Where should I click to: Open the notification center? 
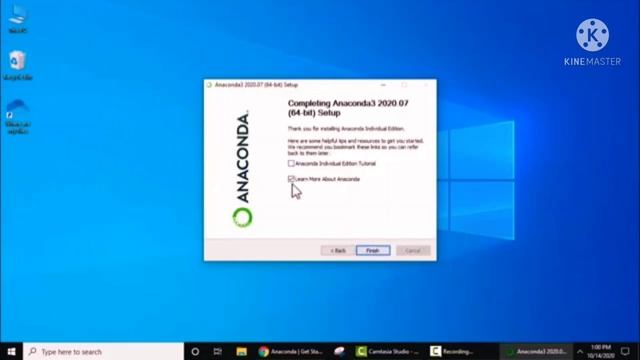point(625,351)
